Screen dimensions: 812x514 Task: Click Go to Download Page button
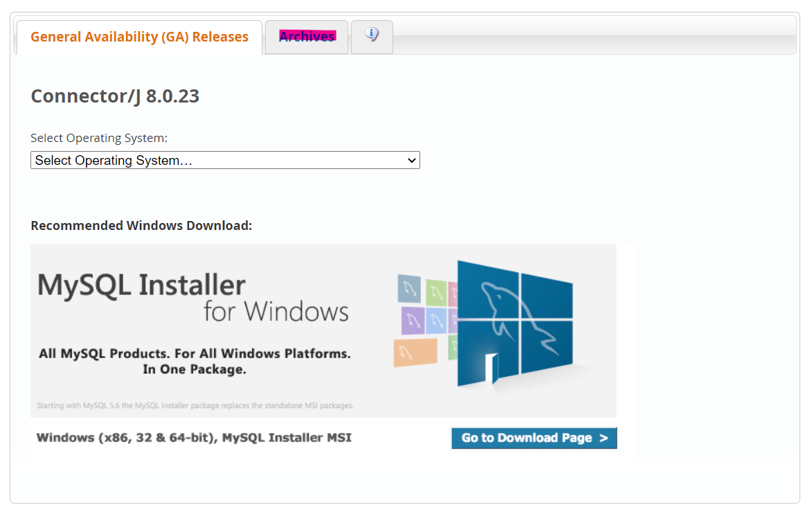(534, 438)
